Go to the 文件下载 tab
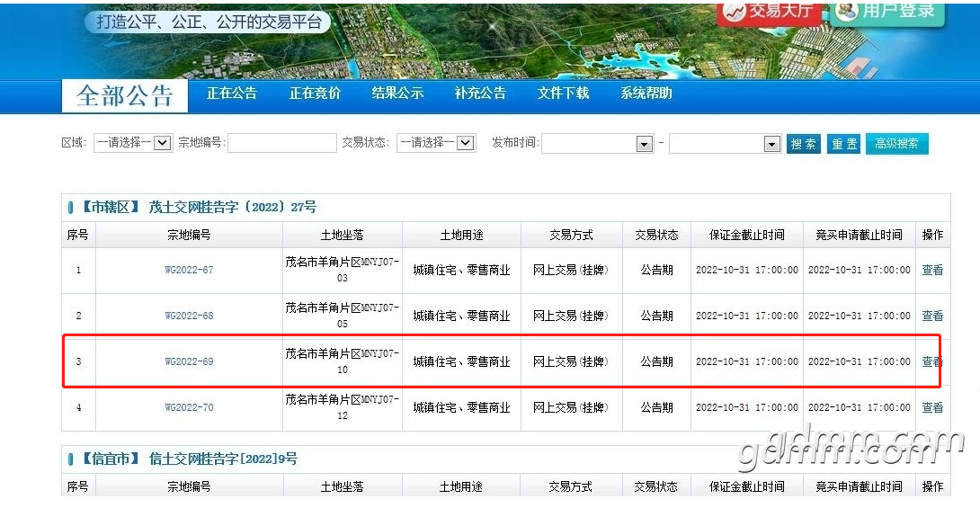 click(x=563, y=94)
